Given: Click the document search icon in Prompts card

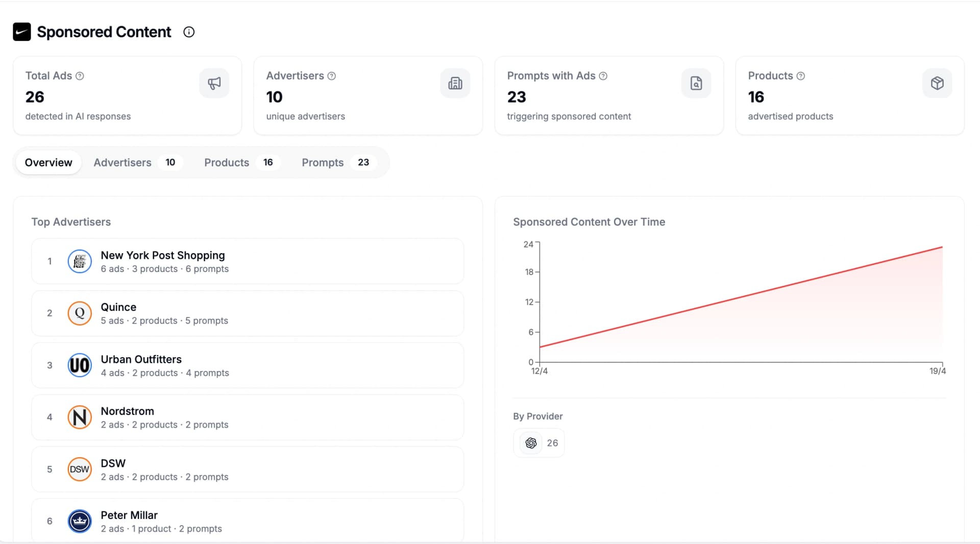Looking at the screenshot, I should [696, 83].
